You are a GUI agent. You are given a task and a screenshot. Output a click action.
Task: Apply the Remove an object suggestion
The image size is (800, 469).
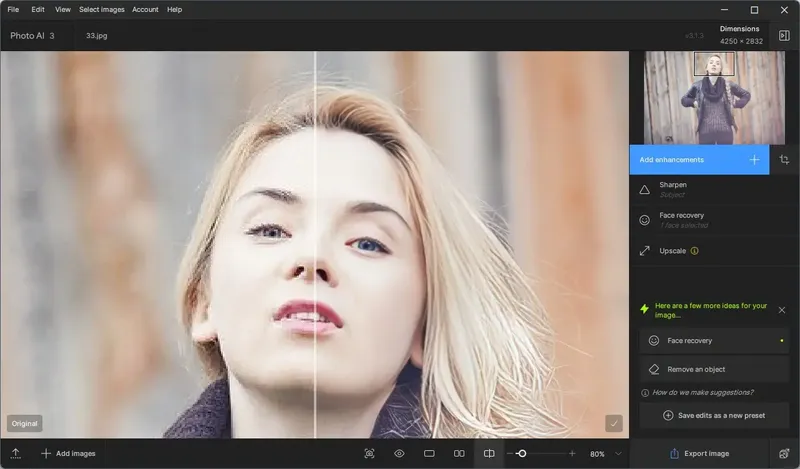click(x=714, y=369)
